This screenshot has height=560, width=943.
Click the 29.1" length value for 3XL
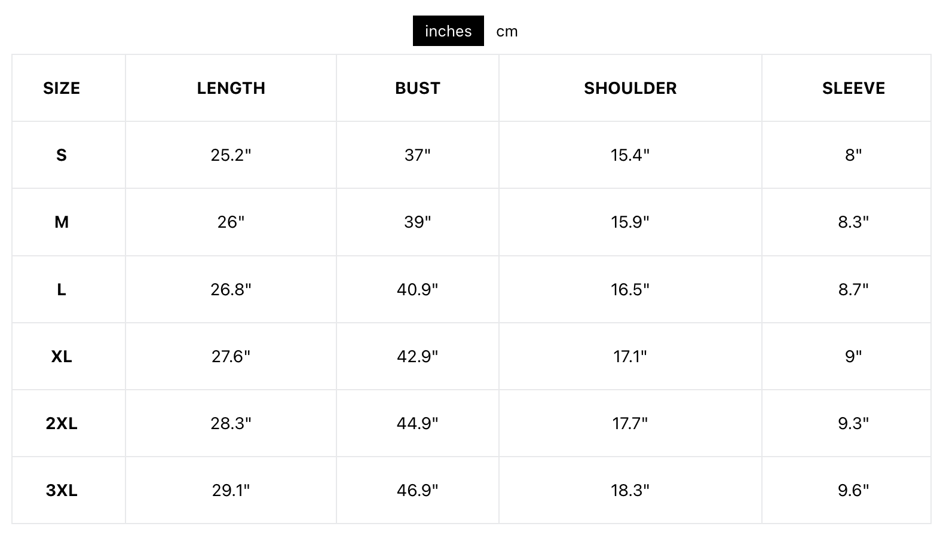(x=231, y=491)
